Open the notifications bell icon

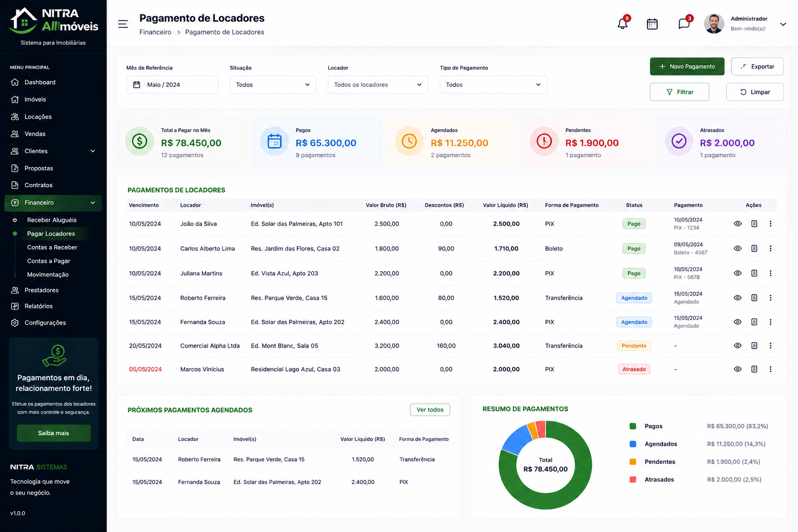(622, 23)
